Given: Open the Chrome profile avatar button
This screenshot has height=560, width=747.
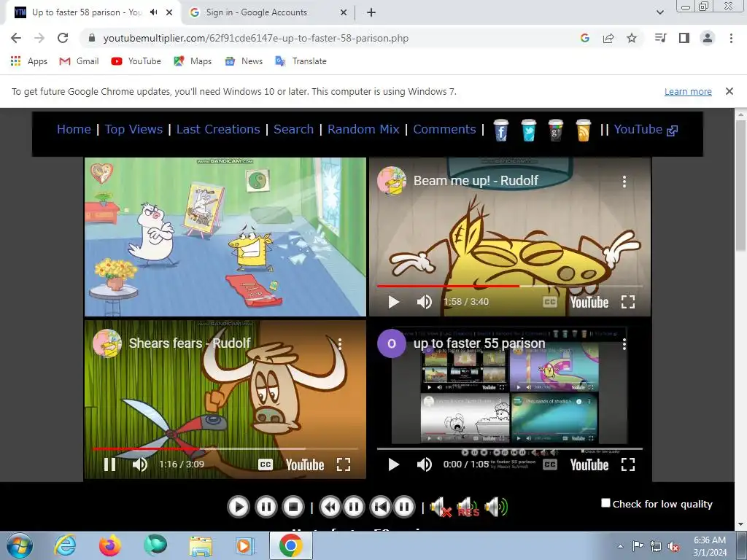Looking at the screenshot, I should [708, 38].
